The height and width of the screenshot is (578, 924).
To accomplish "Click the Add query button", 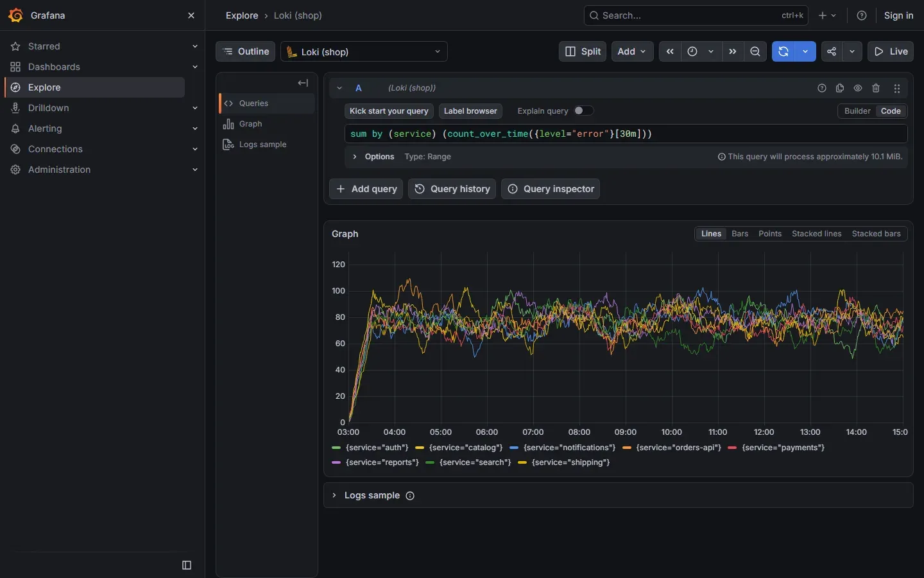I will 366,189.
